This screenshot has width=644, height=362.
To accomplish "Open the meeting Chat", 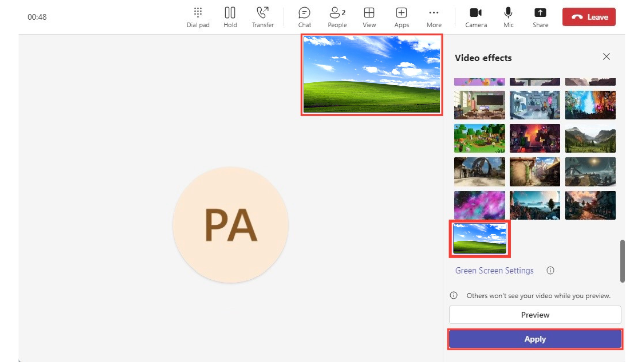I will 304,17.
